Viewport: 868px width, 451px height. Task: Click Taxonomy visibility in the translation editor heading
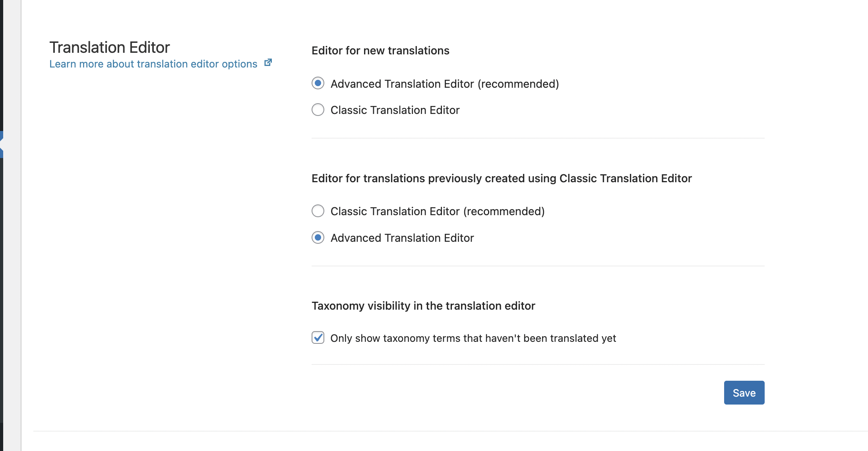click(x=423, y=306)
